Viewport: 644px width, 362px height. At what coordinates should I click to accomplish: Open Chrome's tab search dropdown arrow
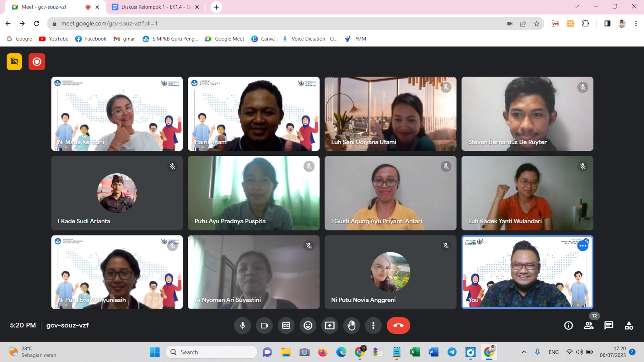pos(576,6)
